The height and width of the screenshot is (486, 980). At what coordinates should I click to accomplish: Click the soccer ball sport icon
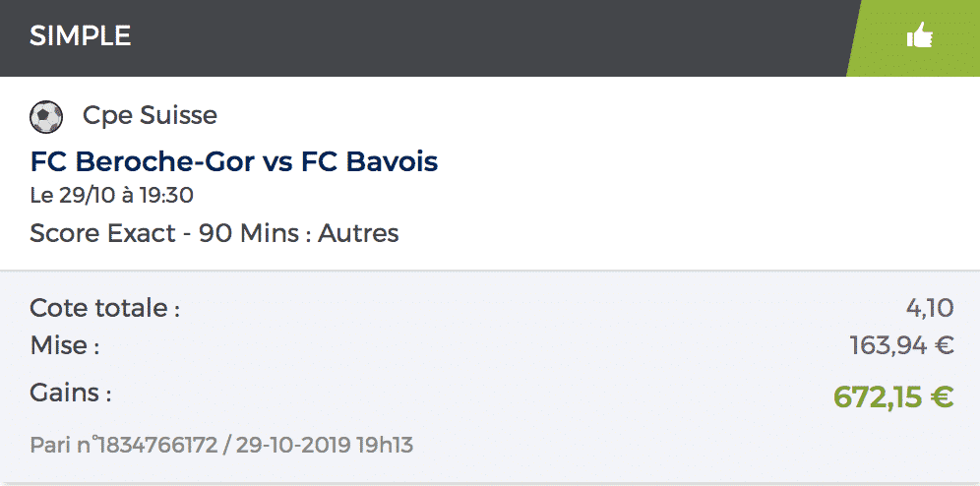tap(46, 117)
